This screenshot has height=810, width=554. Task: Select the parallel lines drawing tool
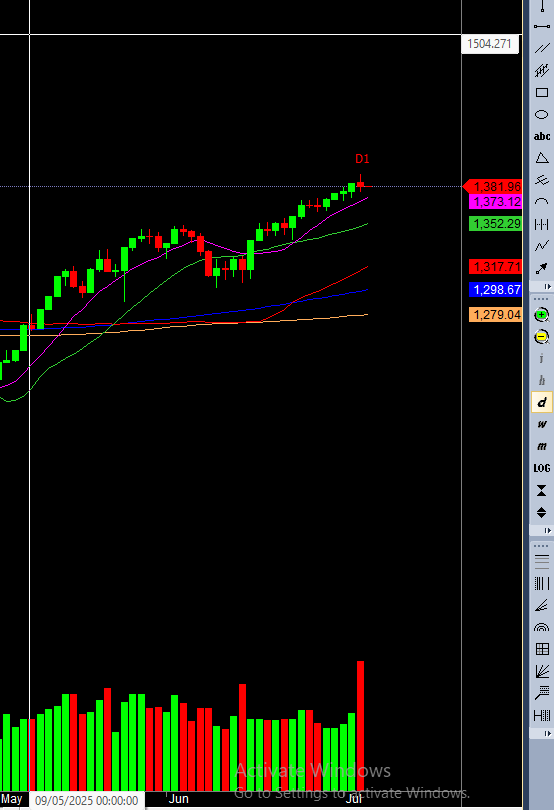[542, 48]
